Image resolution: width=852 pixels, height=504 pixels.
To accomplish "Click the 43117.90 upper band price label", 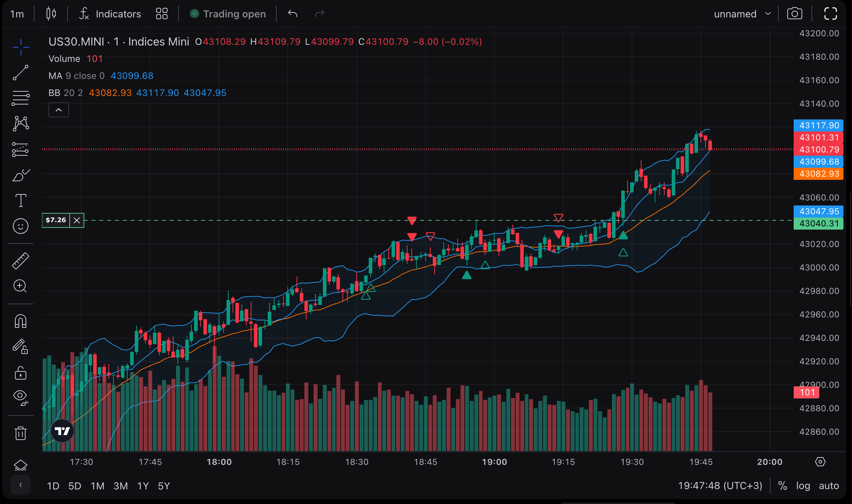I will (x=818, y=125).
